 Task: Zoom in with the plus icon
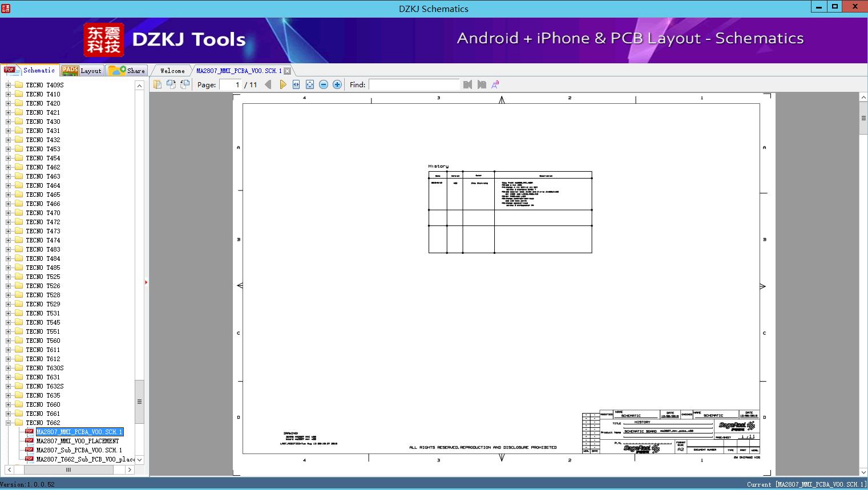[x=337, y=84]
